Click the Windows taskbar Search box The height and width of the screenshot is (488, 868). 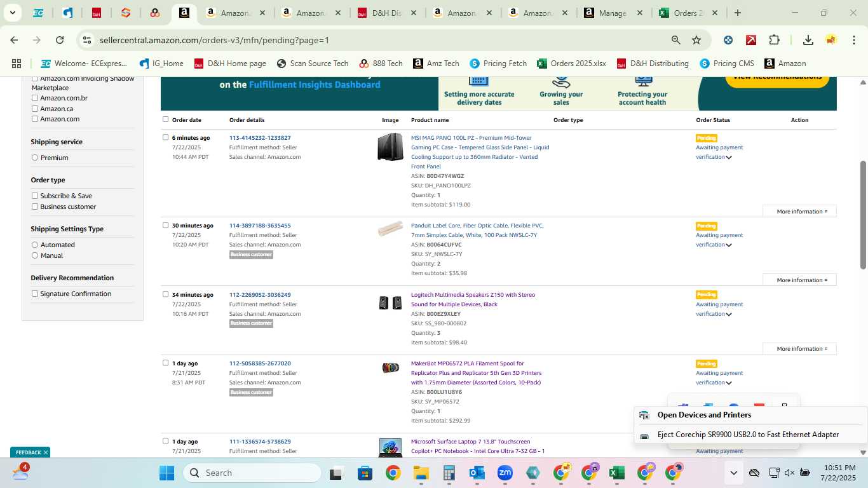(252, 473)
